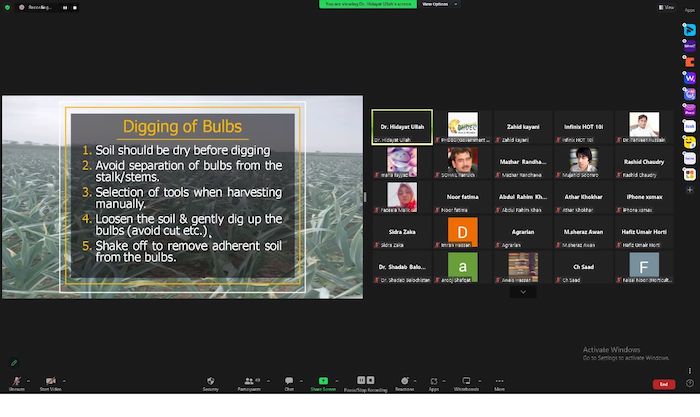Open Whiteboards
The height and width of the screenshot is (417, 700).
[466, 381]
